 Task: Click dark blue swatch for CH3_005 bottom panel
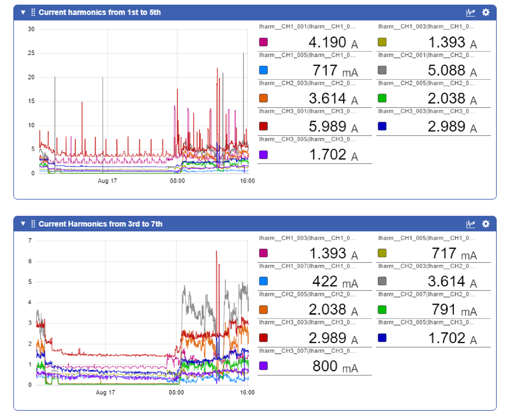(x=382, y=338)
